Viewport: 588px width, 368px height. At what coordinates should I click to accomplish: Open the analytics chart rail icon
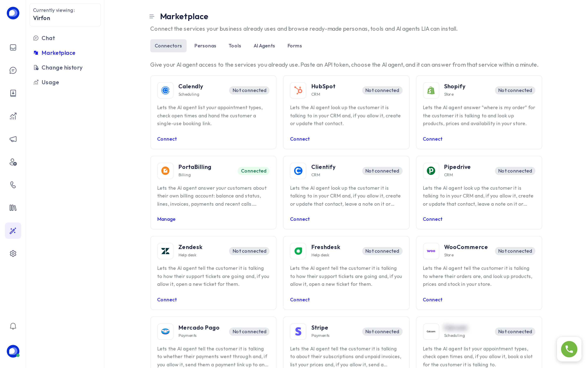click(13, 116)
